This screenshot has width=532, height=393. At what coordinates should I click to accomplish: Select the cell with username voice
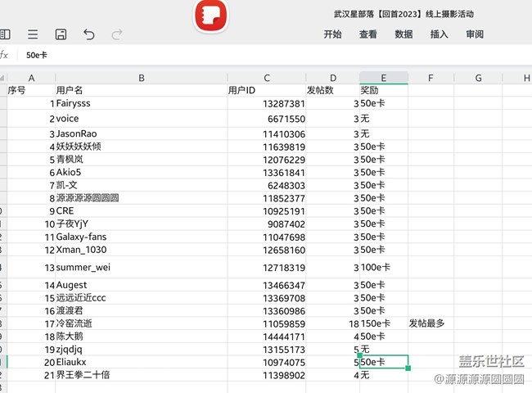click(142, 119)
